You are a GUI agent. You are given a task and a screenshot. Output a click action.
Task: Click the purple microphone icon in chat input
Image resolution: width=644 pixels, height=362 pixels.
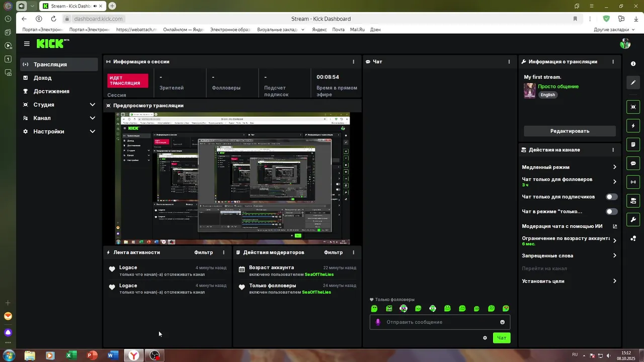(x=378, y=322)
